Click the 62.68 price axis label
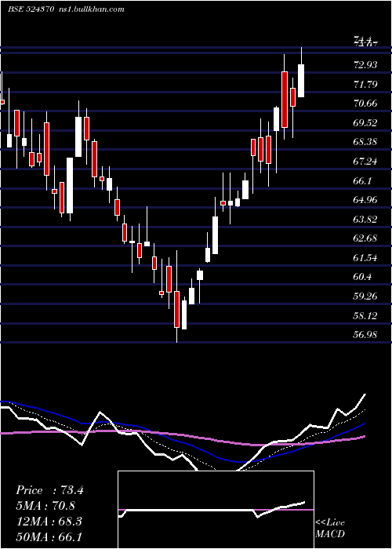Screen dimensions: 392x549 pos(366,238)
